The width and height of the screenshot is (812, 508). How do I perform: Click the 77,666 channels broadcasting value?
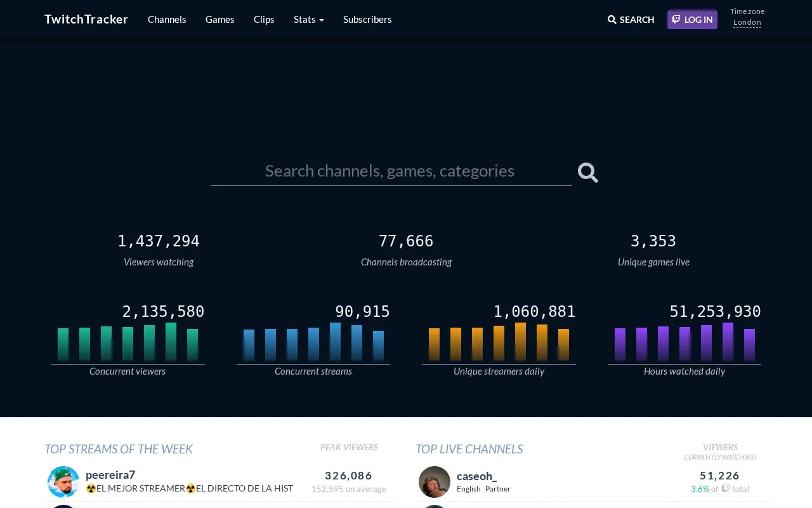pos(406,241)
